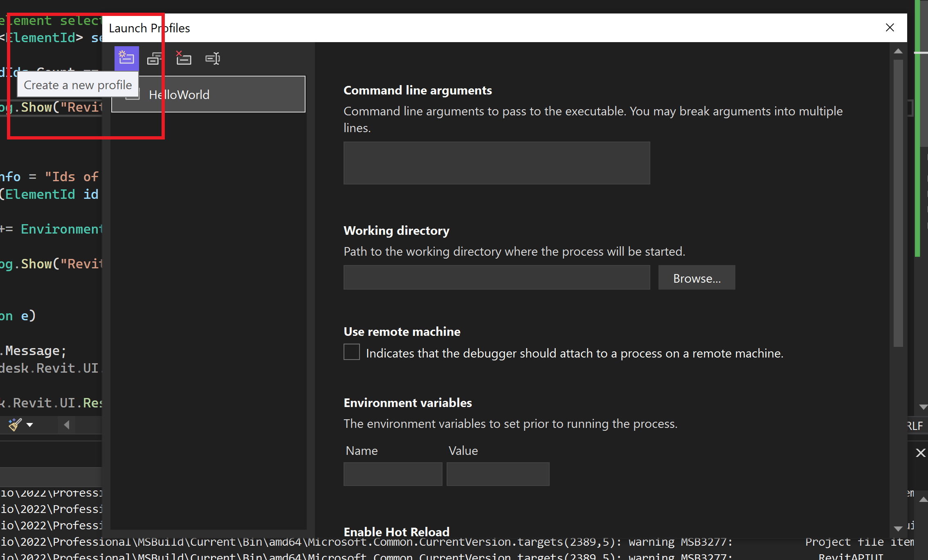Click the Working directory path field
Screen dimensions: 928x560
click(497, 278)
